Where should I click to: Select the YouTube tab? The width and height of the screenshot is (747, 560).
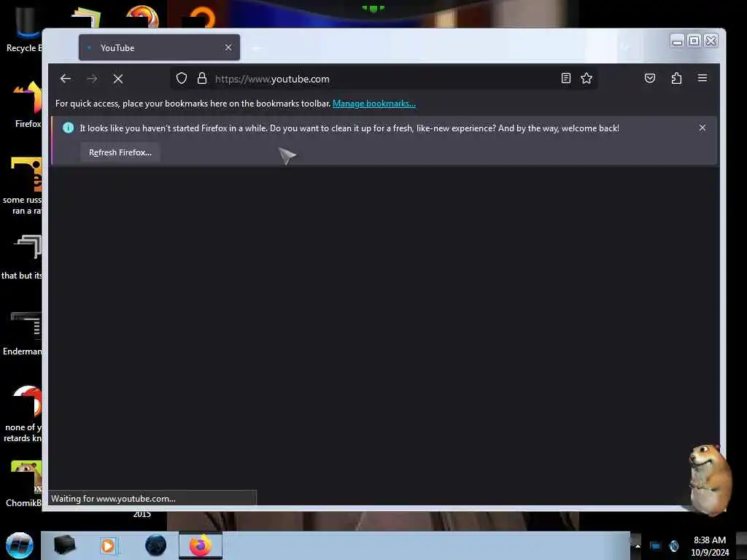159,47
